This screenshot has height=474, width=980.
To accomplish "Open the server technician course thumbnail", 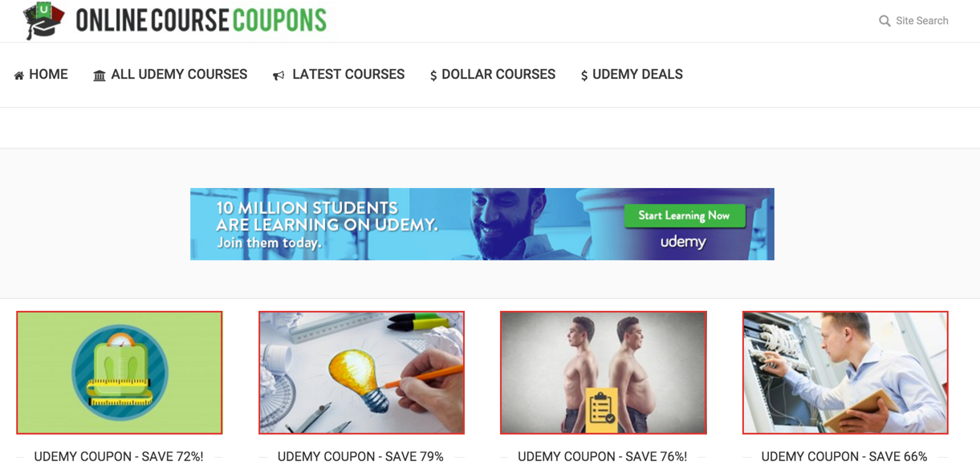I will pos(845,373).
